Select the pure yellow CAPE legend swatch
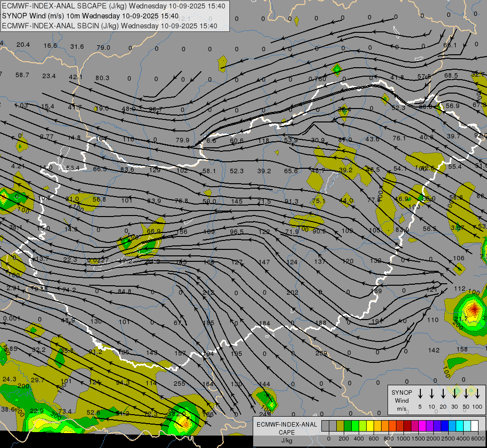 (x=370, y=426)
